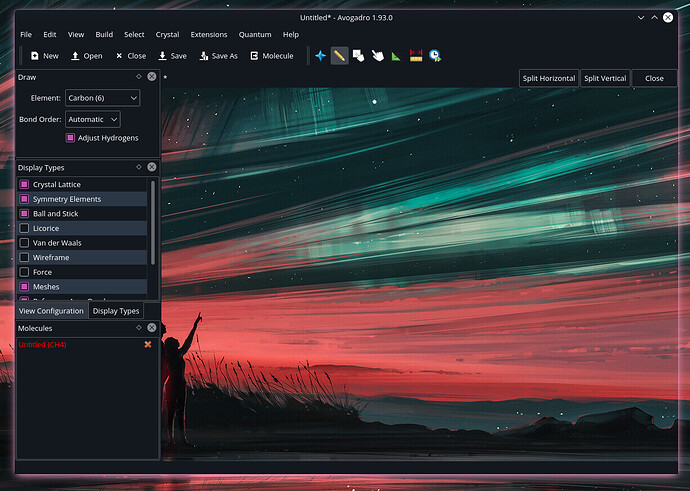Click the Licorice row label

pyautogui.click(x=46, y=228)
